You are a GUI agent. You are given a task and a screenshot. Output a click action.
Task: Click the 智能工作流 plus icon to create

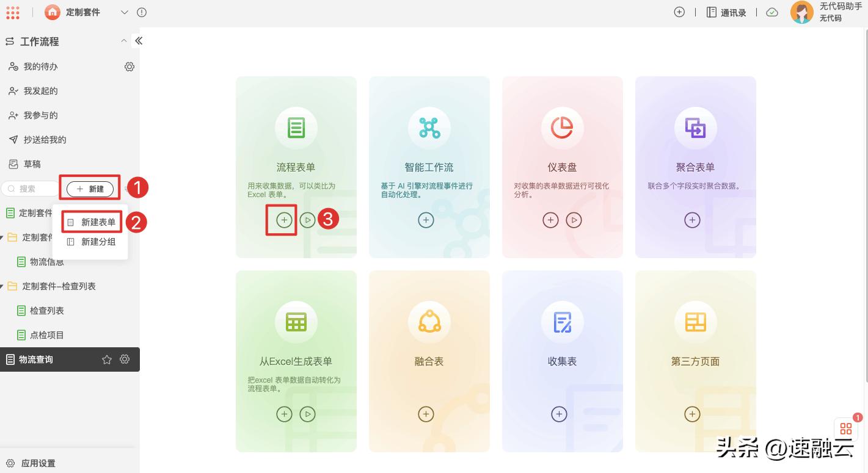tap(426, 220)
